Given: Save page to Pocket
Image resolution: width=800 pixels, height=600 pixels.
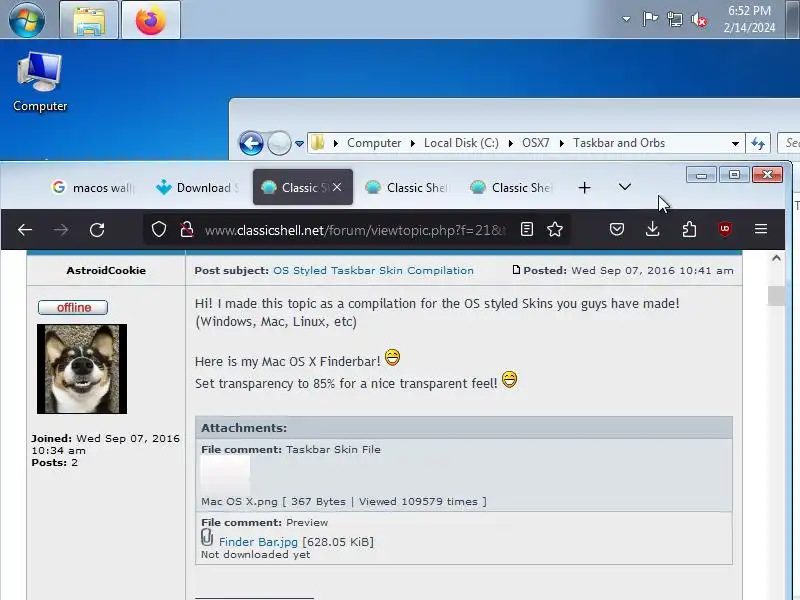Looking at the screenshot, I should 617,230.
